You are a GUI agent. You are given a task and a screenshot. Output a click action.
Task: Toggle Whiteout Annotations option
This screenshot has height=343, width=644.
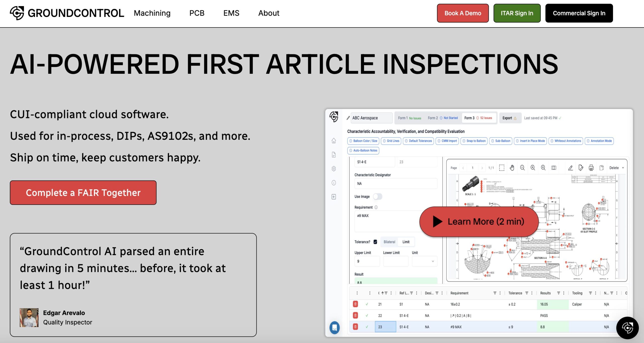click(x=566, y=141)
